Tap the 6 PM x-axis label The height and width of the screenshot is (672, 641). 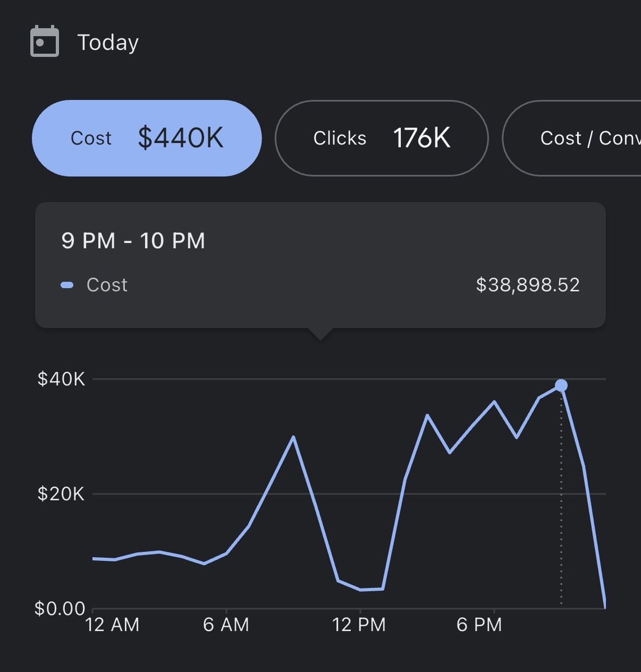click(x=479, y=624)
